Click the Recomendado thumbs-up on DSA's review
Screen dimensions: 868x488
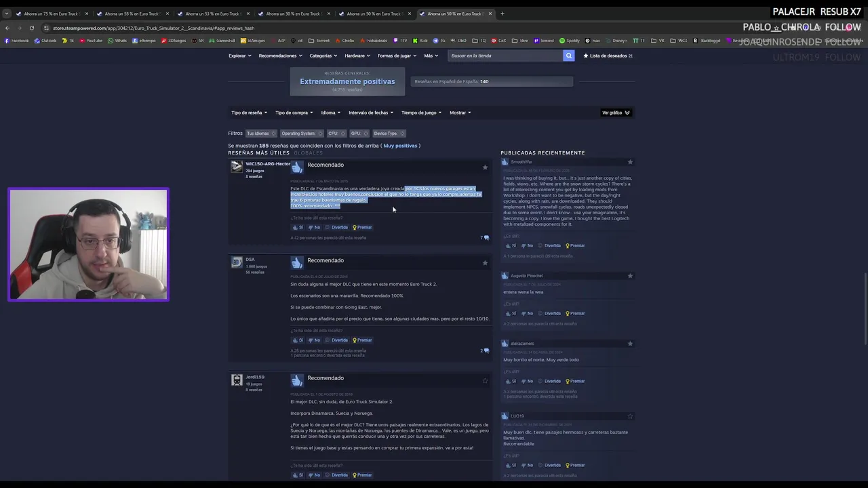coord(297,263)
